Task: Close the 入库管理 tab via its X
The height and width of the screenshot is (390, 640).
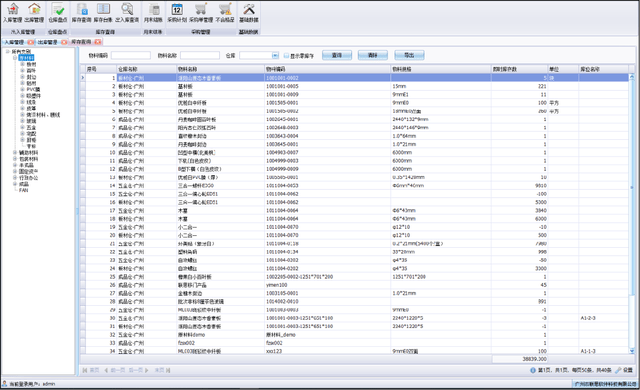Action: (31, 42)
